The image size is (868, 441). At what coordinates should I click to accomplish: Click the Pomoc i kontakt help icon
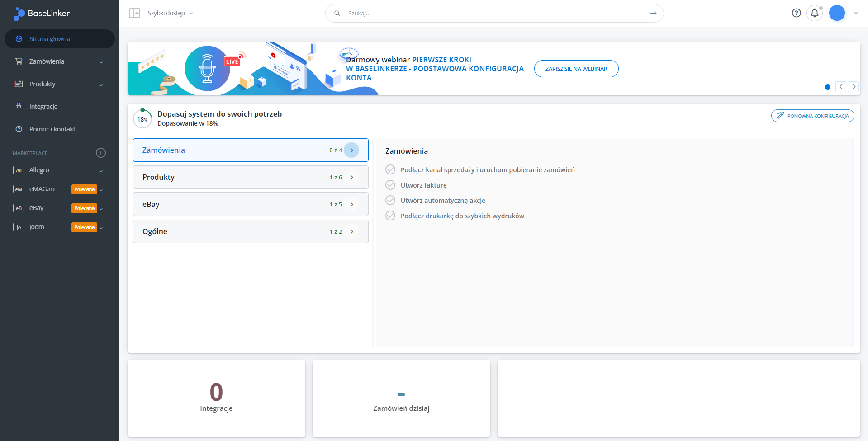point(19,129)
